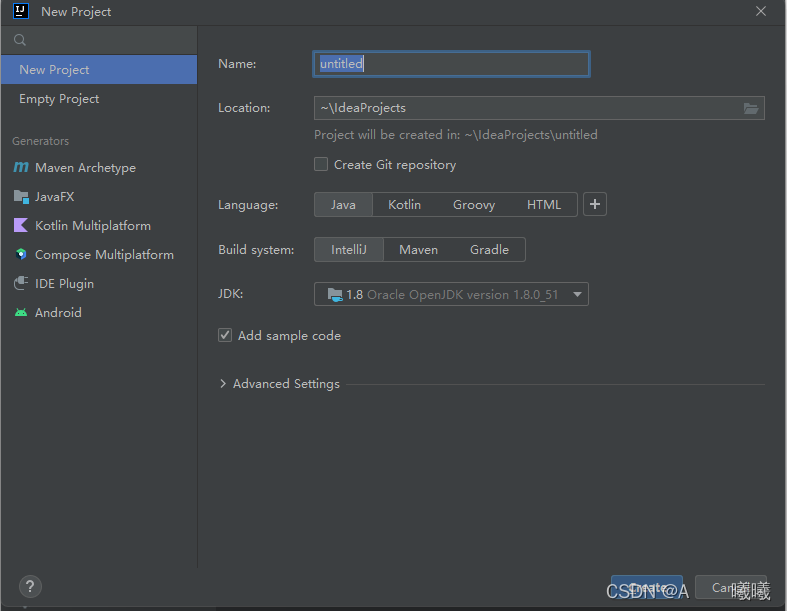
Task: Browse location with the folder icon
Action: coord(750,108)
